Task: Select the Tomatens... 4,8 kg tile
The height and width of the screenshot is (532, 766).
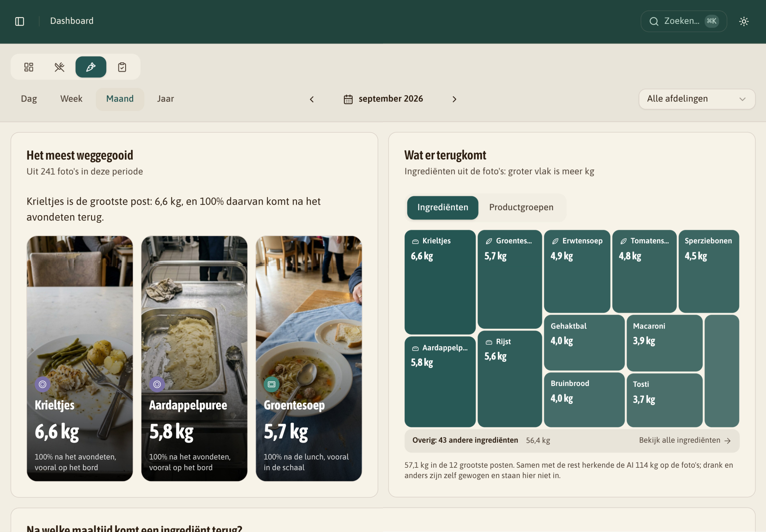Action: click(x=644, y=271)
